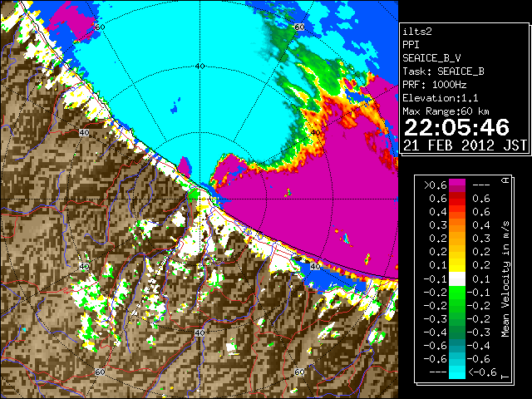Click the "T" marker below the legend
532x399 pixels.
[x=505, y=377]
